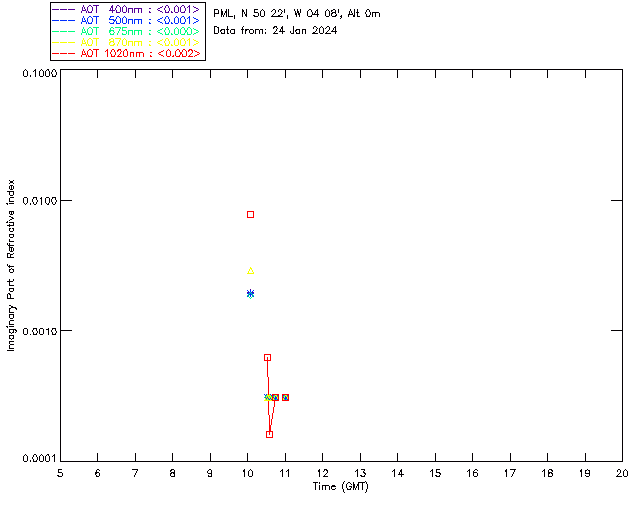Click the rightmost overlapping data marker at time 11
Screen dimensions: 640x512
click(286, 397)
